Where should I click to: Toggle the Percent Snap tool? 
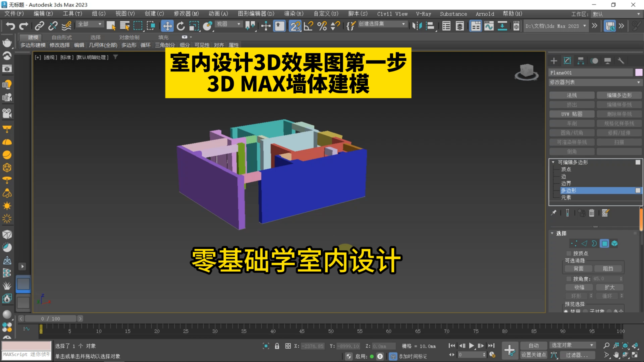click(x=322, y=26)
